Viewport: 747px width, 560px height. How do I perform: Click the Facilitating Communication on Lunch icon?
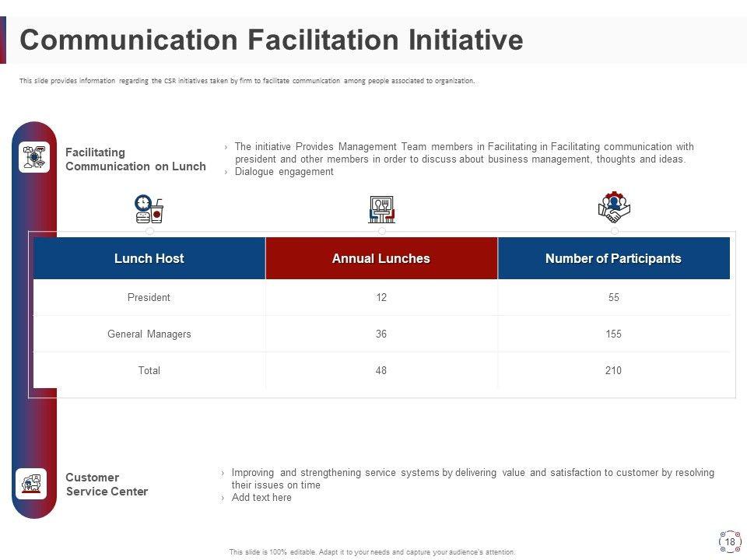[33, 156]
